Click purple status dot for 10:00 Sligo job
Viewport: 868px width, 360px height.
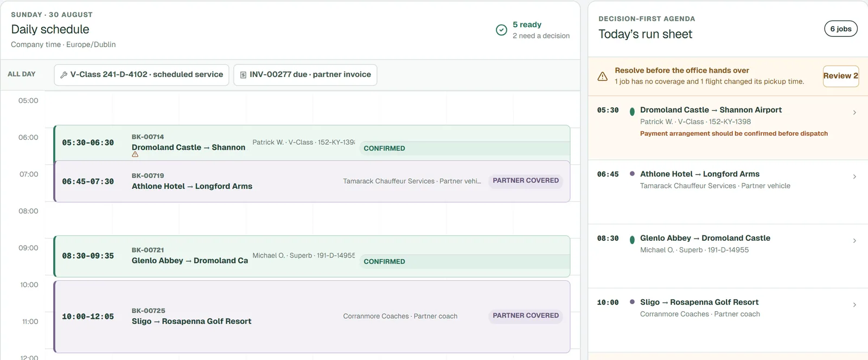[x=632, y=302]
